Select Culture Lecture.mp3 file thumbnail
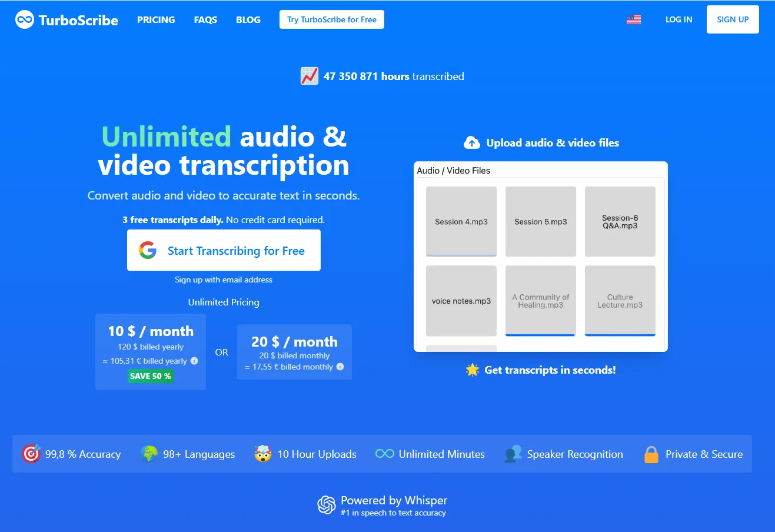Viewport: 775px width, 532px height. coord(620,301)
